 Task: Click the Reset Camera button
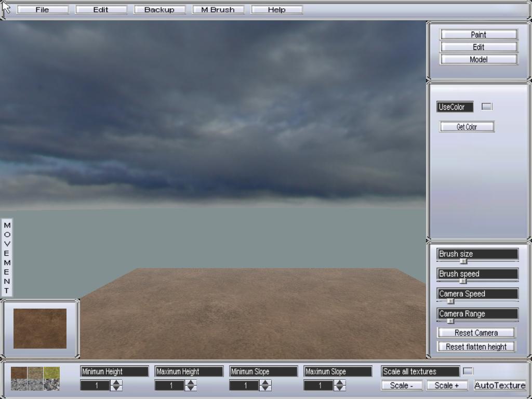click(476, 332)
